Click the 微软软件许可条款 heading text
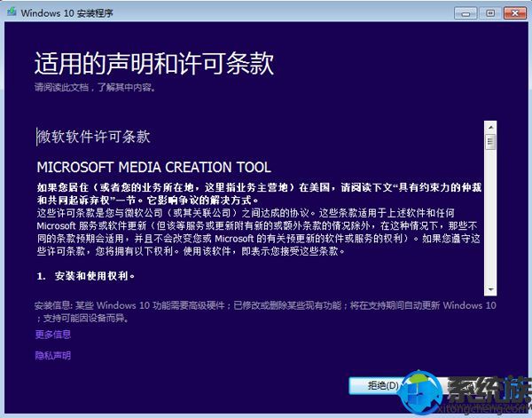The height and width of the screenshot is (418, 532). coord(93,137)
